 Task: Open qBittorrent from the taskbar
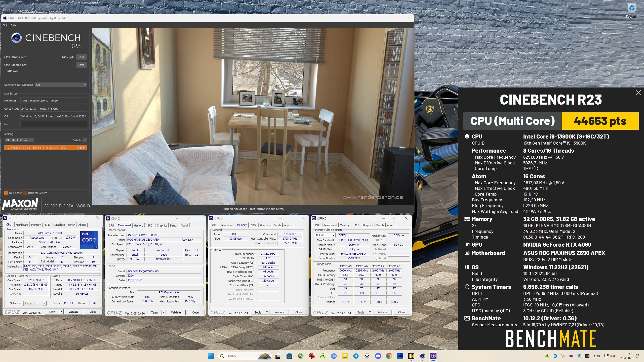tap(334, 356)
